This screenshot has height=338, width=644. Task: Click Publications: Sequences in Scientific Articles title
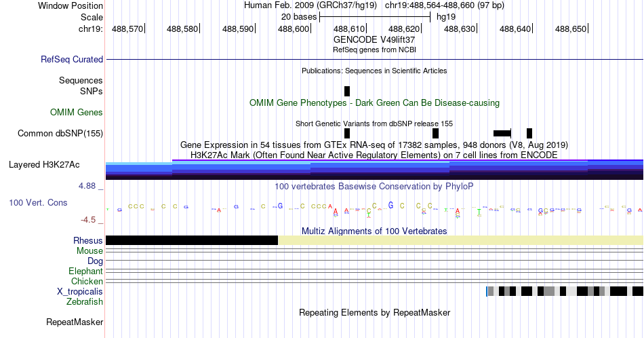pos(374,71)
